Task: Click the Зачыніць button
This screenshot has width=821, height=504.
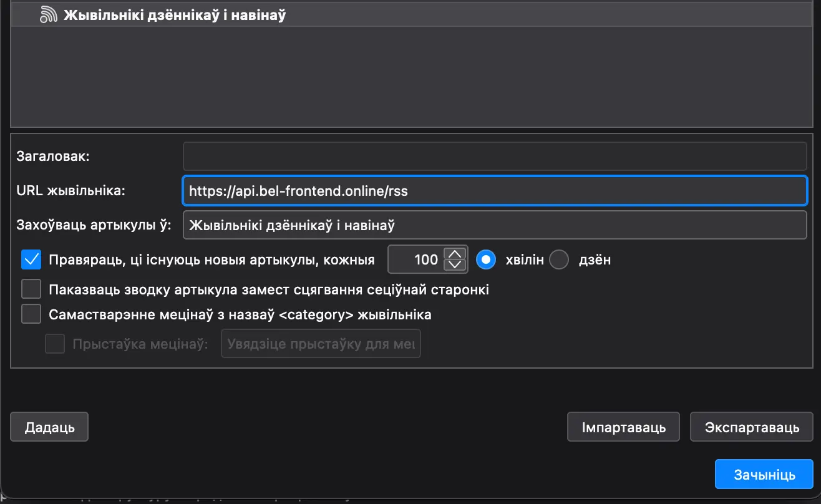Action: 764,475
